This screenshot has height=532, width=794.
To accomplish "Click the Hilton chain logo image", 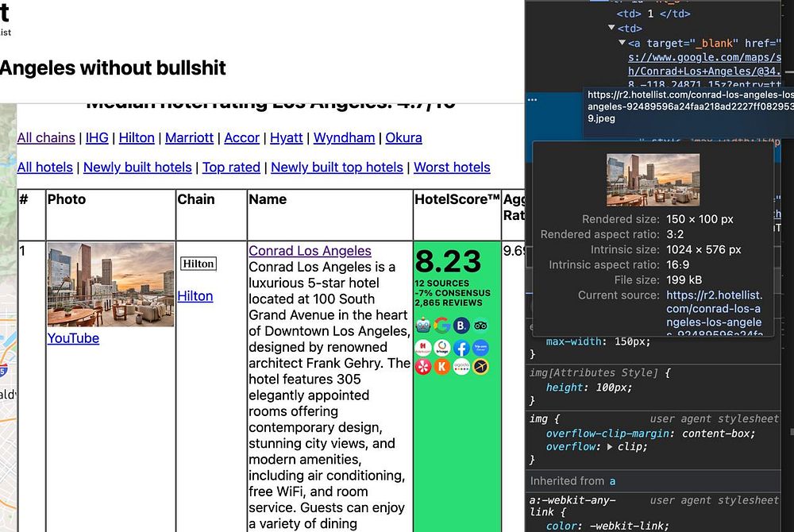I will coord(198,264).
